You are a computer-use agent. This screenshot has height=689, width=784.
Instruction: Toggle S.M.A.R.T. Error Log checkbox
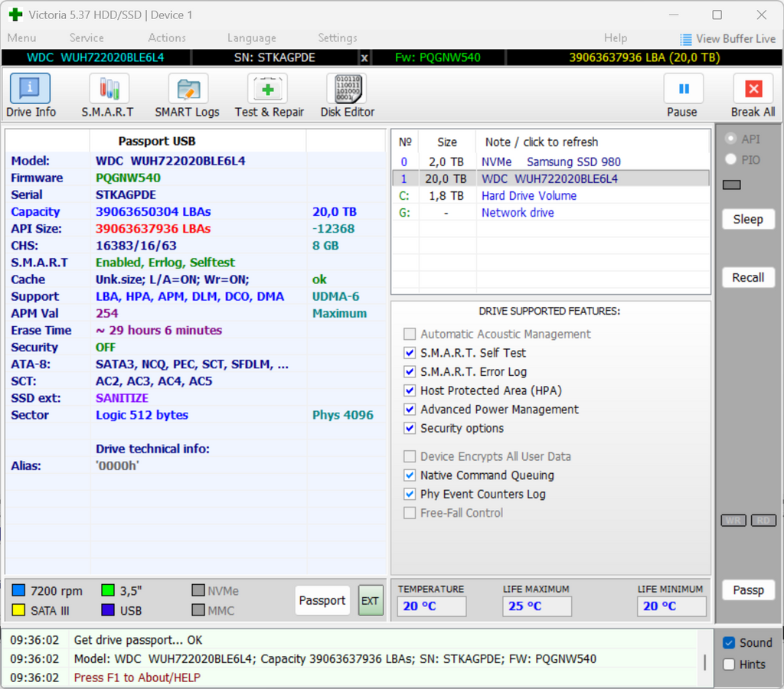[x=410, y=372]
